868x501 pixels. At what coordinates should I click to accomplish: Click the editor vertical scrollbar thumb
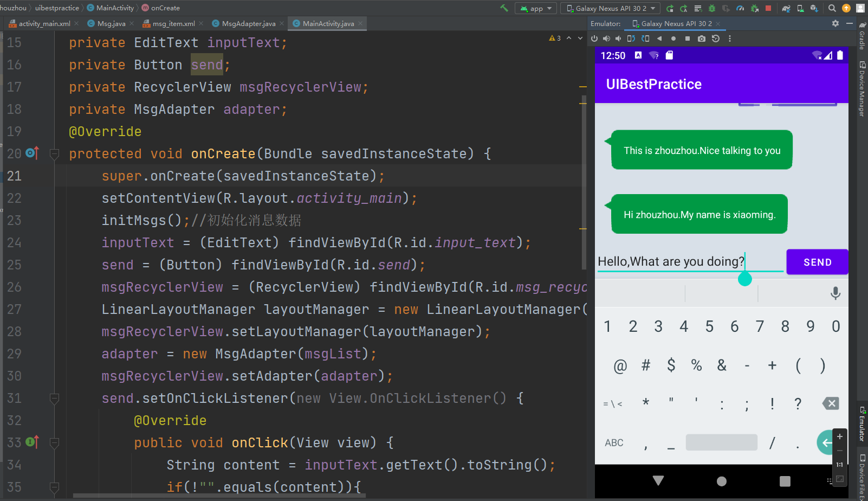584,182
